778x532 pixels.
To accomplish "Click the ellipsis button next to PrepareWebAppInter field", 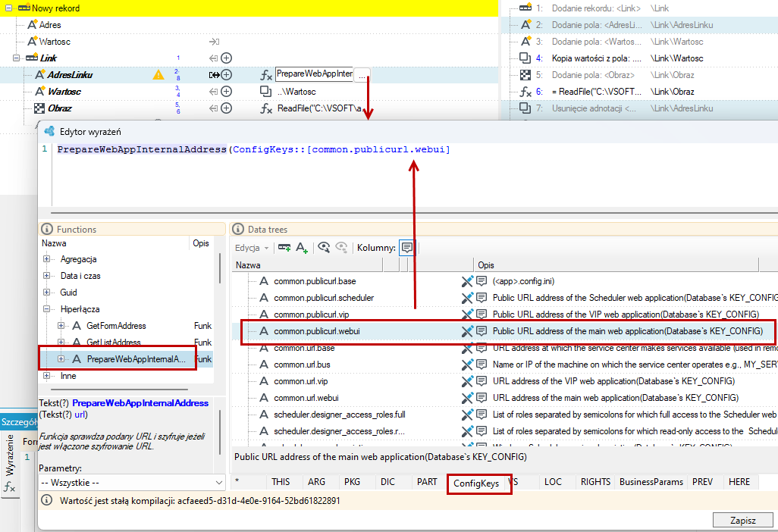I will point(362,75).
